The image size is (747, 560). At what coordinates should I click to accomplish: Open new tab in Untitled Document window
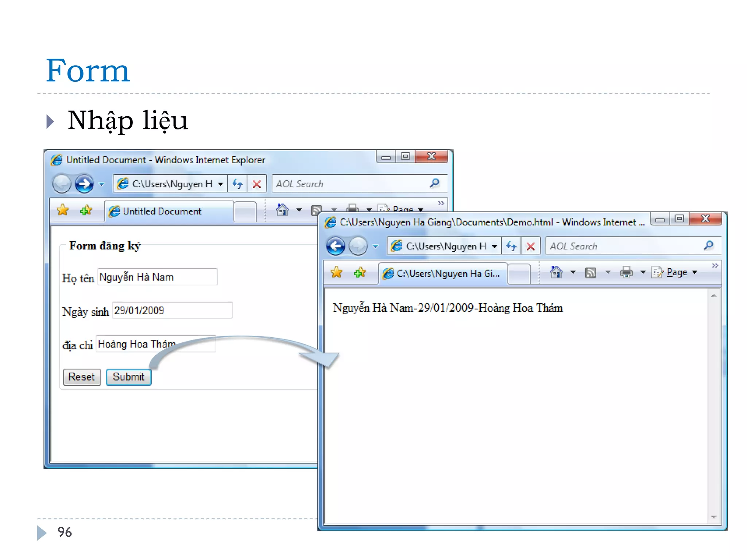click(x=245, y=211)
